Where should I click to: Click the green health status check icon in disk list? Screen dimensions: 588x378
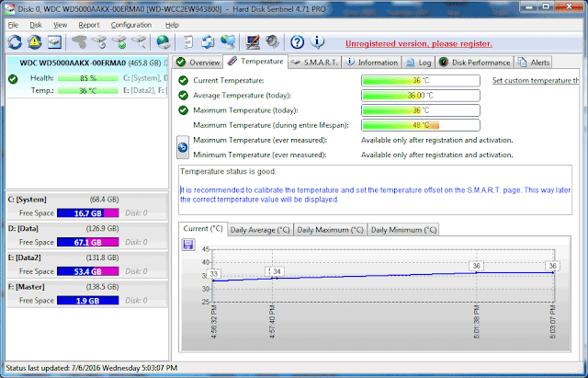(x=13, y=79)
